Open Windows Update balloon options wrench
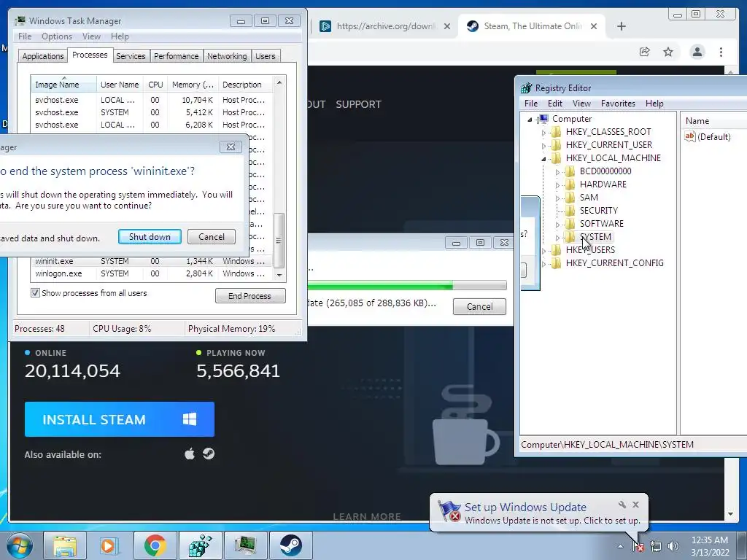747x560 pixels. pyautogui.click(x=622, y=505)
